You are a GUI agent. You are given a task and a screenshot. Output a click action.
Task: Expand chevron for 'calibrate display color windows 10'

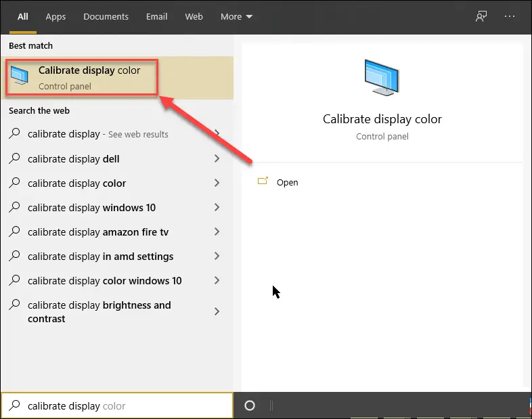[x=217, y=281]
